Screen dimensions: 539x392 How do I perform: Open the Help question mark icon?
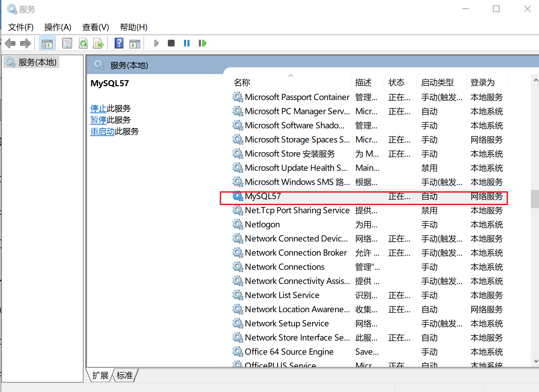(119, 43)
